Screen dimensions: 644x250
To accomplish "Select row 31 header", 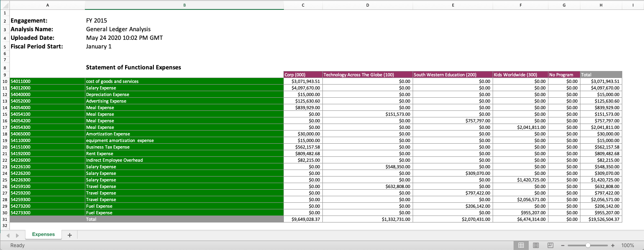I will point(5,219).
